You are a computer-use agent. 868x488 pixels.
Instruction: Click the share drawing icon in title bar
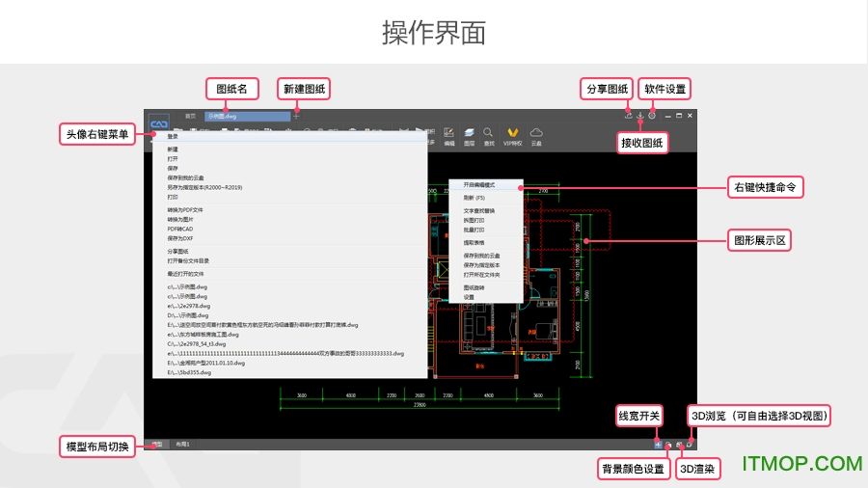[629, 116]
